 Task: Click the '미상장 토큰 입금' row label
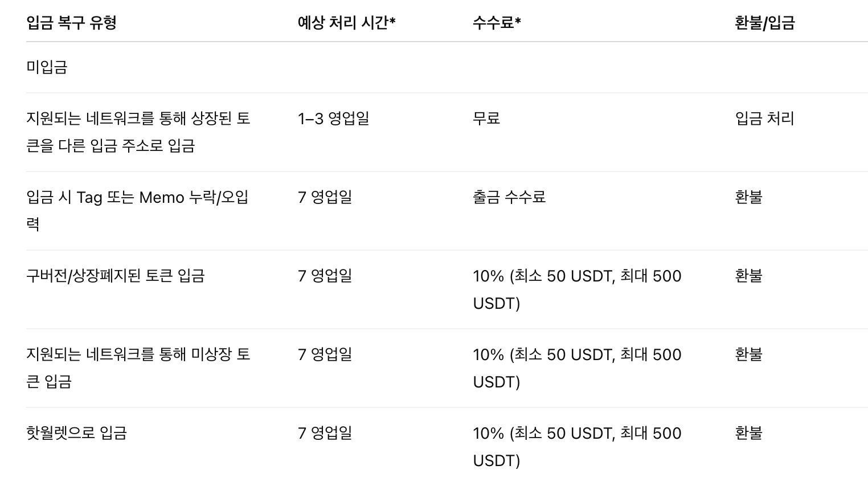[x=138, y=354]
